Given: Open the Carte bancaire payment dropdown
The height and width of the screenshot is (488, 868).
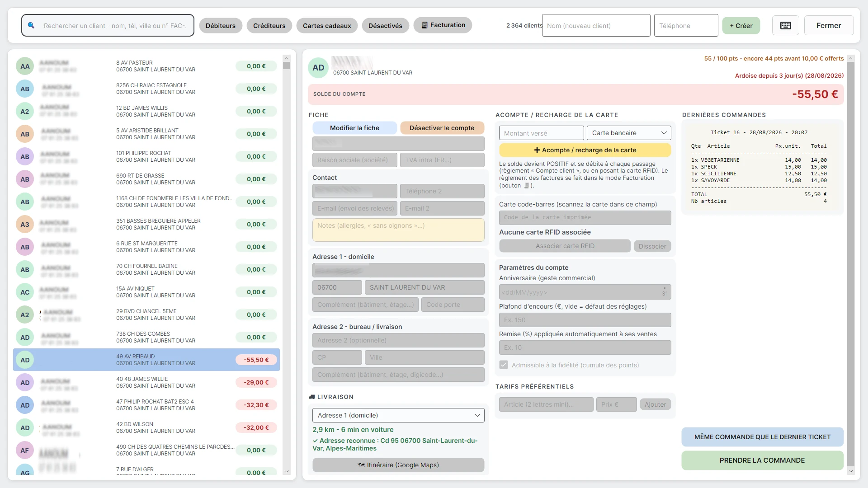Looking at the screenshot, I should 629,133.
